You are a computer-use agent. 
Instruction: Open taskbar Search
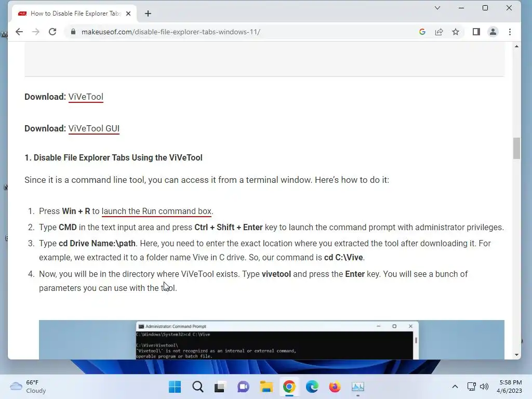point(198,387)
